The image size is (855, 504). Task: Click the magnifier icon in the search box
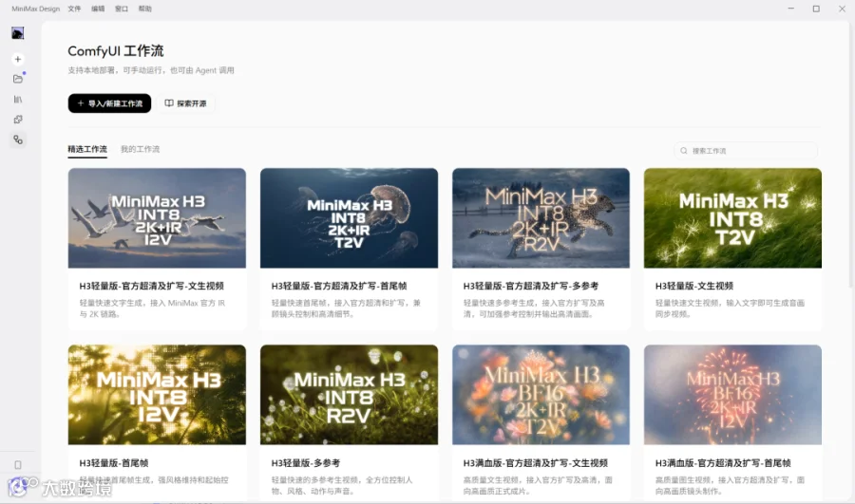pyautogui.click(x=683, y=150)
